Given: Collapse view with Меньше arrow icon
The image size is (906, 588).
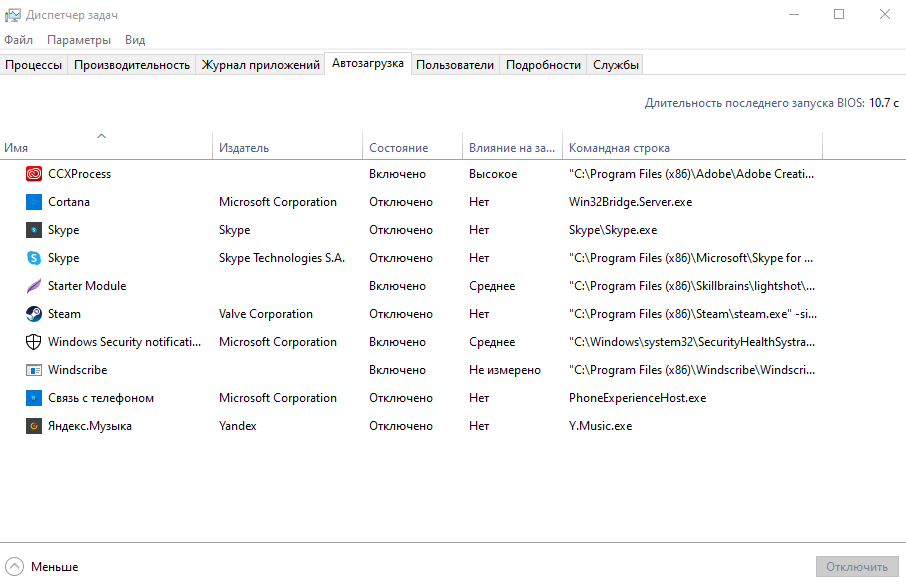Looking at the screenshot, I should [14, 567].
